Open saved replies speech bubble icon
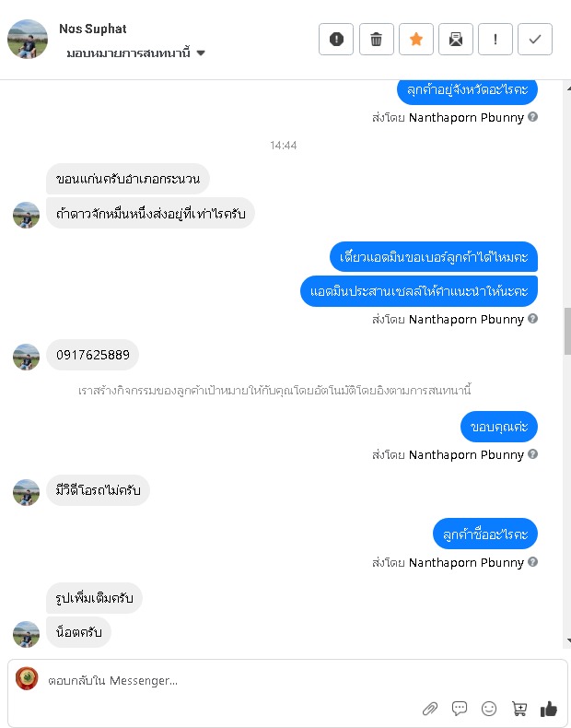The width and height of the screenshot is (571, 728). [x=460, y=708]
